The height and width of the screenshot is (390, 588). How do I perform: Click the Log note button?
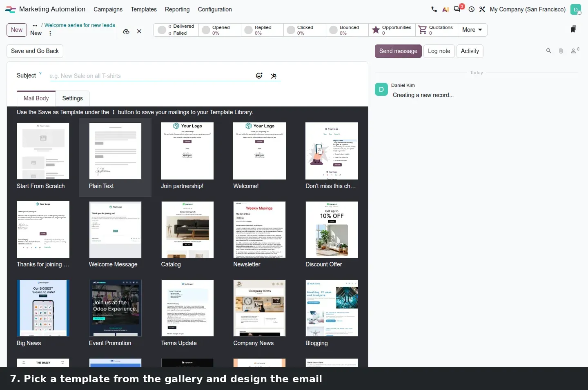(x=439, y=51)
